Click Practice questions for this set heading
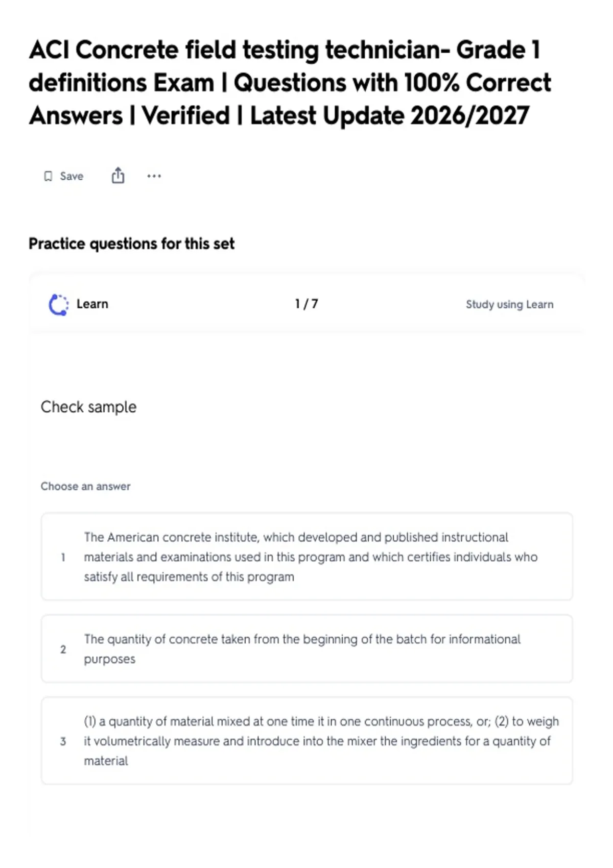The image size is (613, 868). point(131,244)
